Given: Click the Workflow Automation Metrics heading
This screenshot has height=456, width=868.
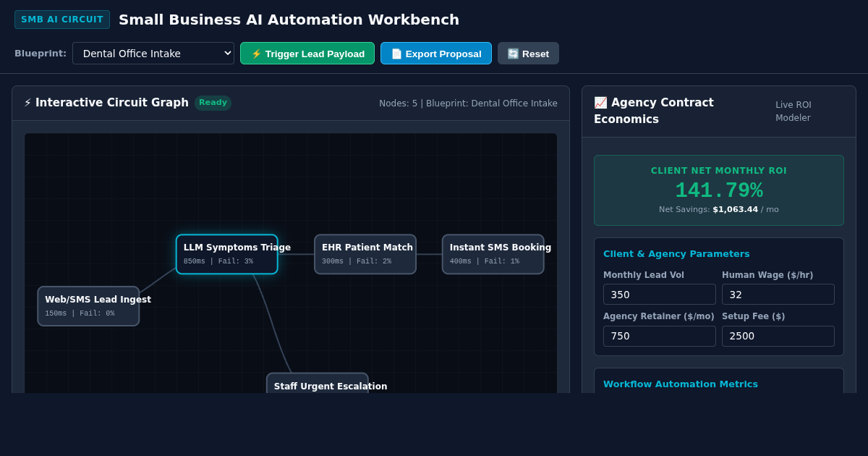Looking at the screenshot, I should pos(681,384).
